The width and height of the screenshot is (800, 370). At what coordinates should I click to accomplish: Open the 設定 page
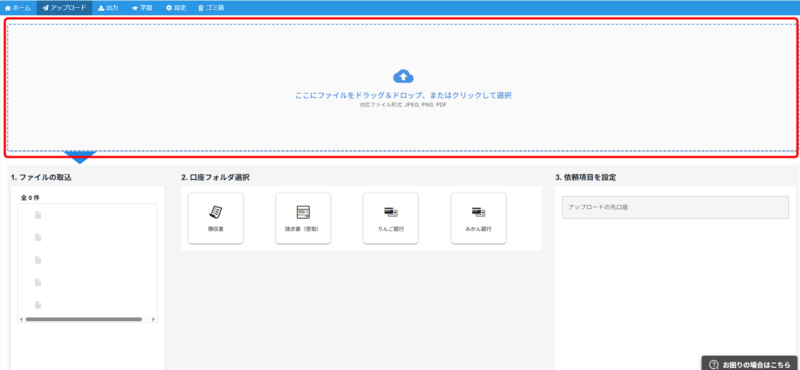[x=176, y=8]
